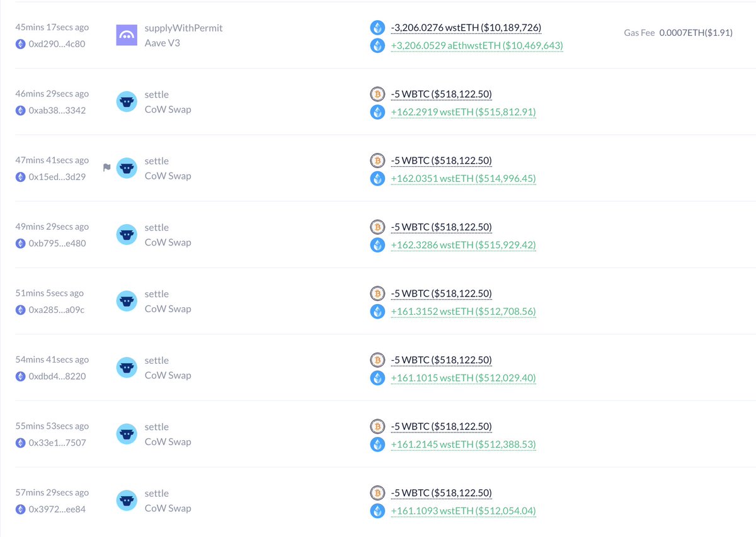The height and width of the screenshot is (537, 756).
Task: Open transaction hash 0xd290...4c80
Action: pos(57,44)
